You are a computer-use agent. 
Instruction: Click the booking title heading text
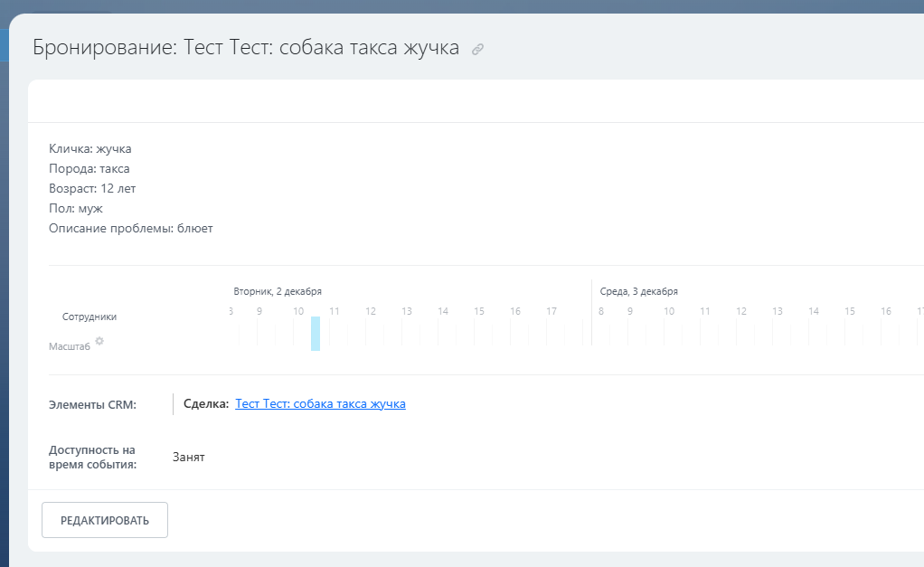coord(246,48)
